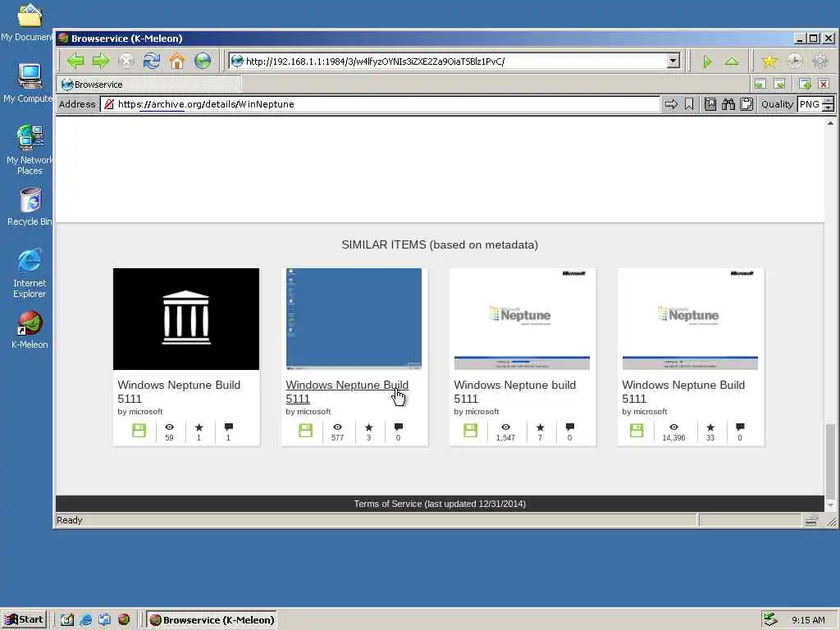Open Windows Neptune build 5111 with 1,547 views
This screenshot has width=840, height=630.
(515, 391)
